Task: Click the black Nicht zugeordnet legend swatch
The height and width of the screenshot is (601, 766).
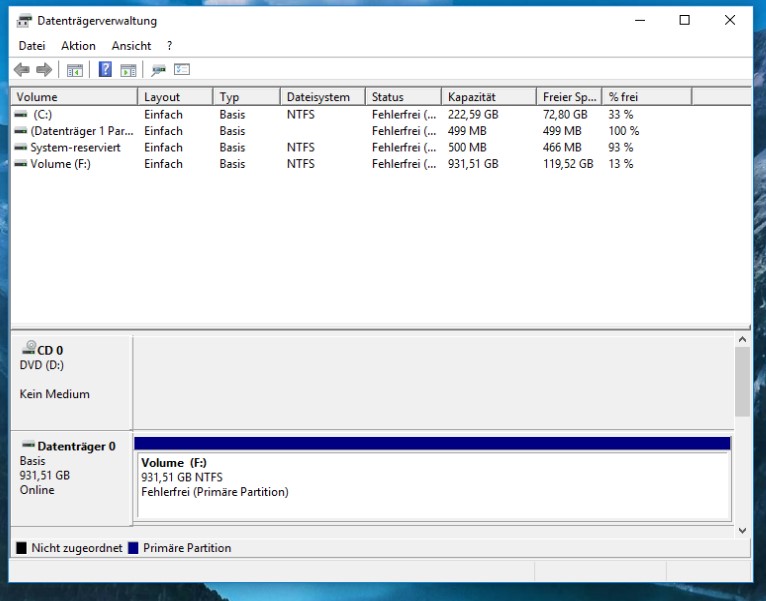Action: click(x=21, y=548)
